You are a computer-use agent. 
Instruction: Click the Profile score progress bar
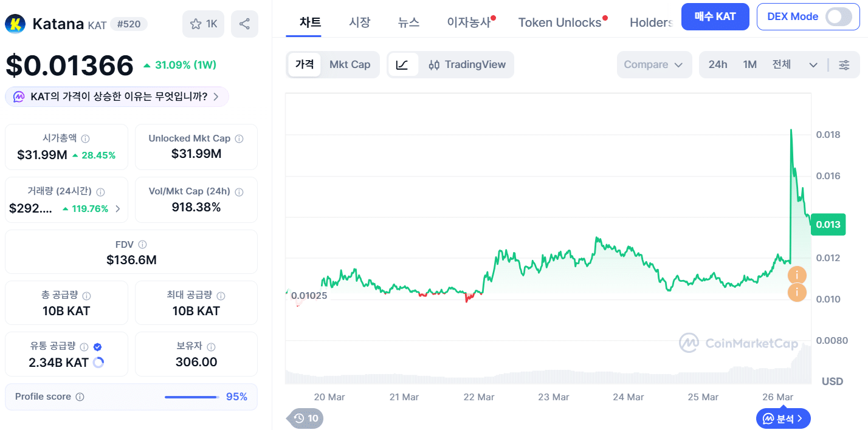[x=192, y=397]
